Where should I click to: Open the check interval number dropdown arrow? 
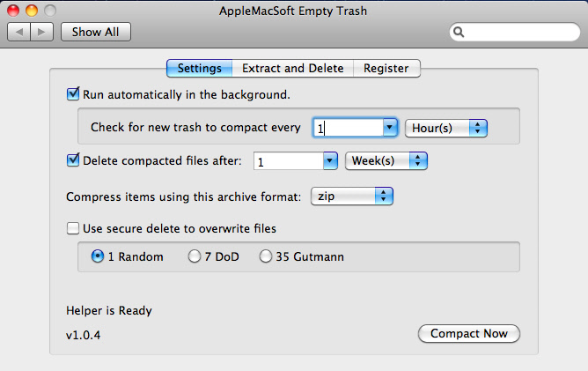(x=390, y=128)
